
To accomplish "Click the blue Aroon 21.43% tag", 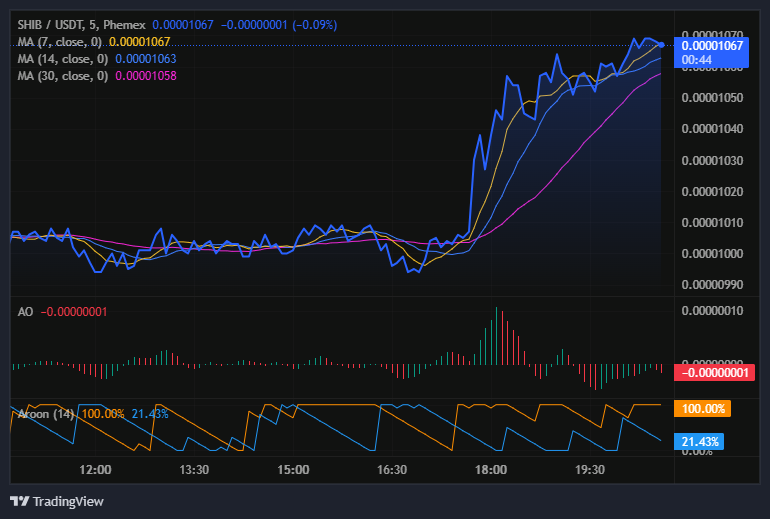I will tap(701, 441).
